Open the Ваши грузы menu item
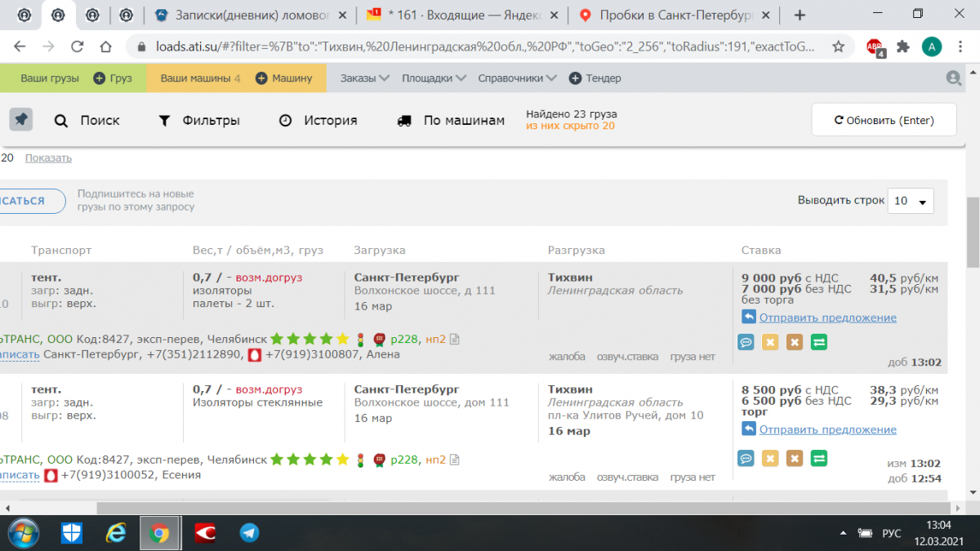 point(50,78)
